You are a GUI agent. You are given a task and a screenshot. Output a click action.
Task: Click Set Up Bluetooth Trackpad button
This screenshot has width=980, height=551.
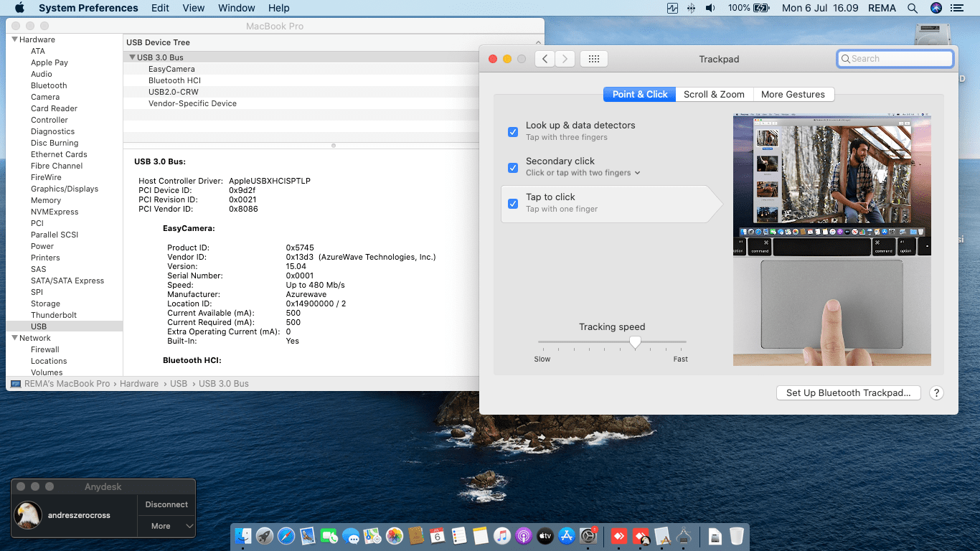coord(848,392)
